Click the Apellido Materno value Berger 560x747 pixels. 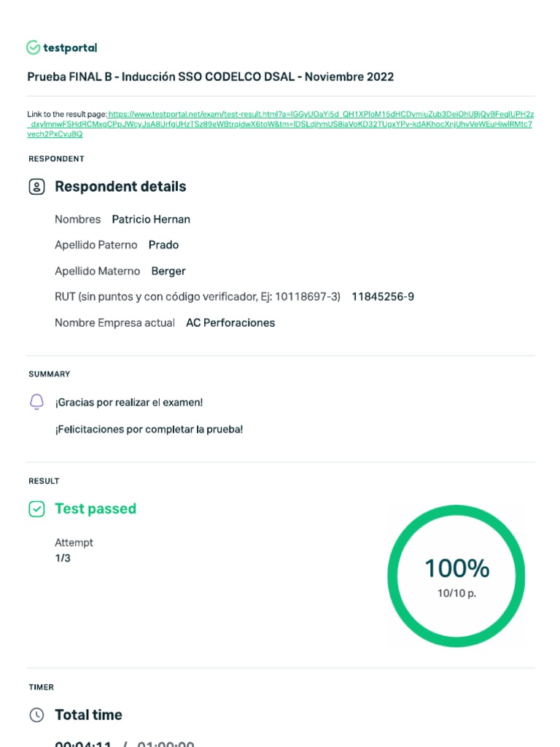click(168, 271)
